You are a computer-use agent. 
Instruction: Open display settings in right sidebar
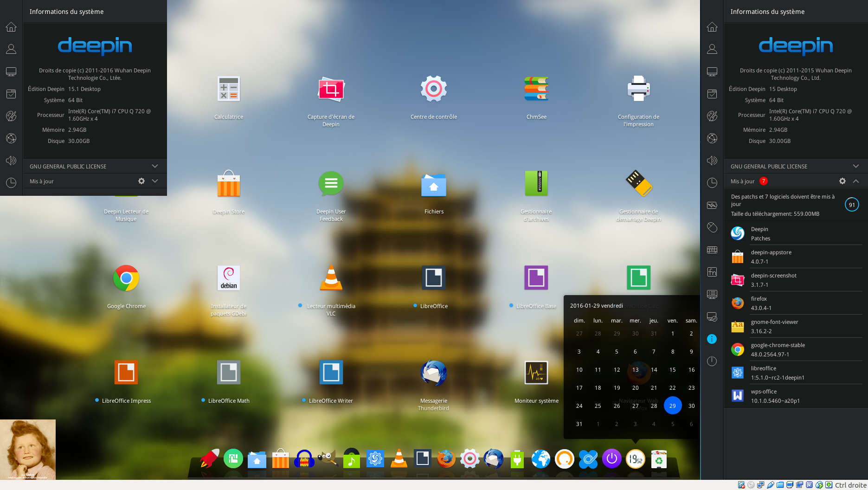pos(712,71)
